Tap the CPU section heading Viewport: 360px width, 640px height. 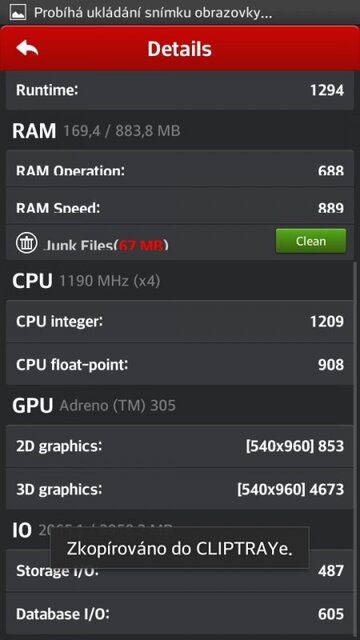pyautogui.click(x=33, y=281)
